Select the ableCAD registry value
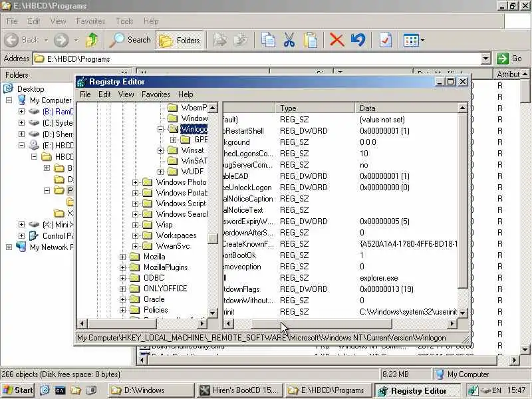 click(236, 176)
